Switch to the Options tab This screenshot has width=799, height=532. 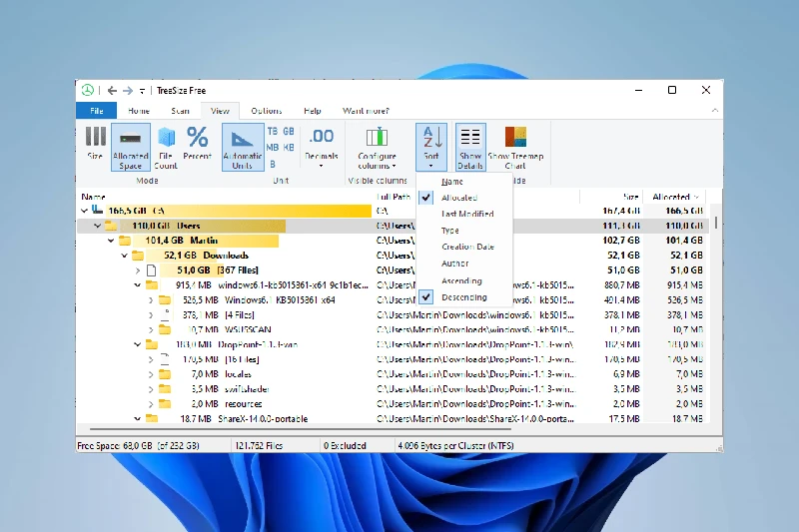(266, 111)
